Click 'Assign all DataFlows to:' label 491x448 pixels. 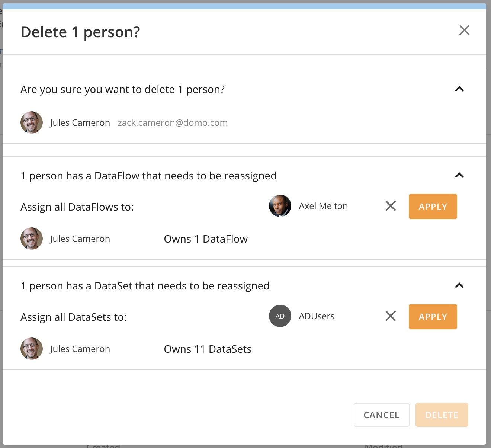click(x=77, y=207)
